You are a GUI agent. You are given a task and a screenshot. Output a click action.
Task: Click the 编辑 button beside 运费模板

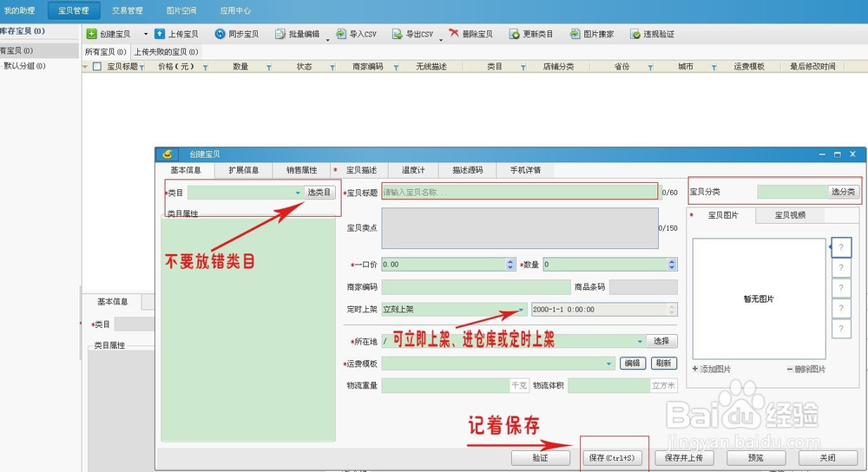(632, 363)
